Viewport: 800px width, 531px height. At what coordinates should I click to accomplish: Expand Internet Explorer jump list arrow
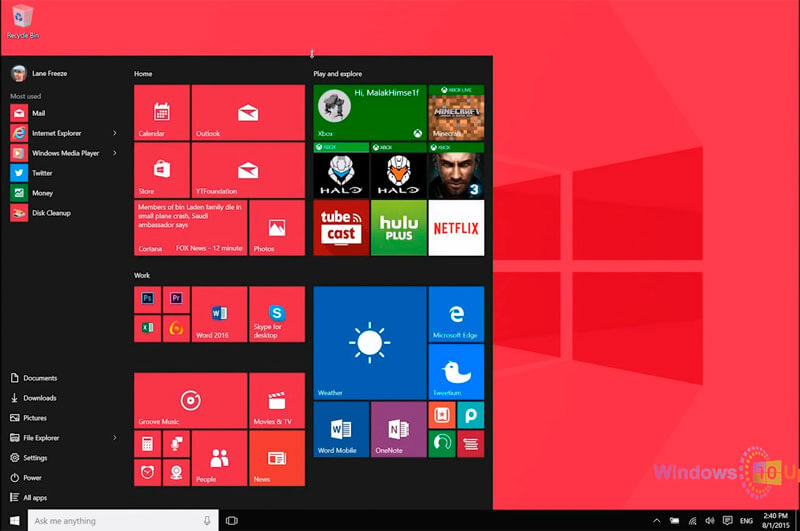tap(114, 133)
